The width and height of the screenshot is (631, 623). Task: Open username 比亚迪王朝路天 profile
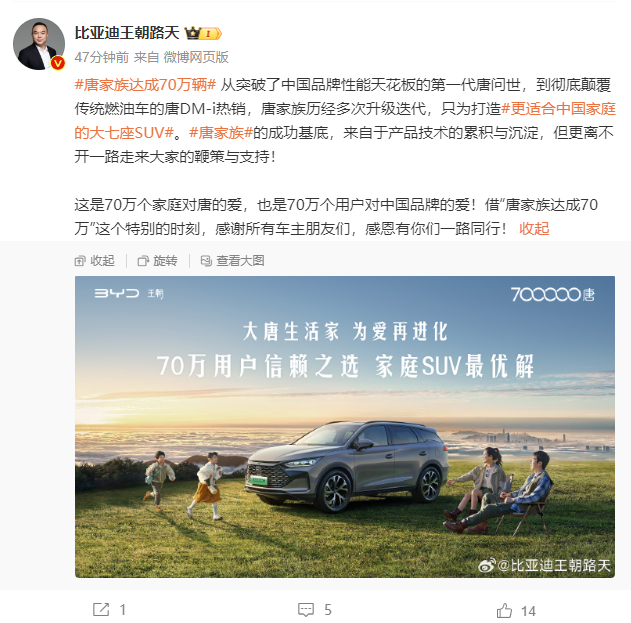(x=127, y=33)
